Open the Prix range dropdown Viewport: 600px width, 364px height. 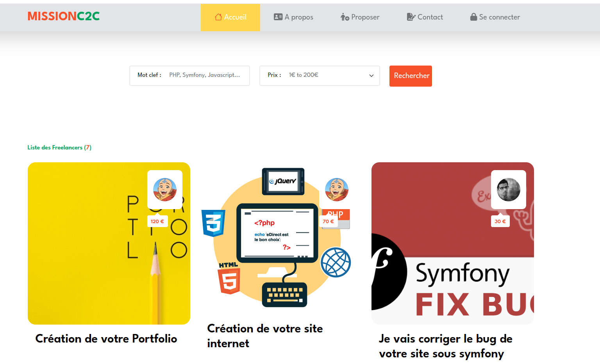click(x=320, y=75)
